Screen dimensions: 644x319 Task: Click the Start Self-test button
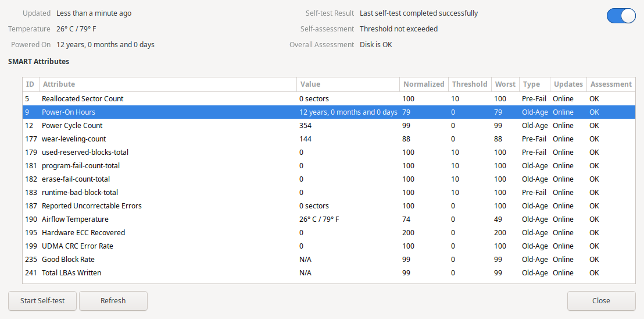click(42, 301)
